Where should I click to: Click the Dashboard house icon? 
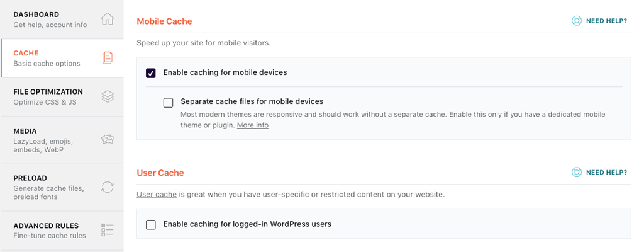pos(108,19)
